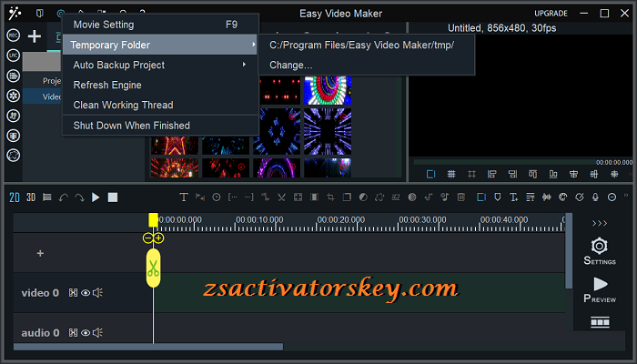Switch timeline to 2D mode
637x364 pixels.
(x=15, y=197)
